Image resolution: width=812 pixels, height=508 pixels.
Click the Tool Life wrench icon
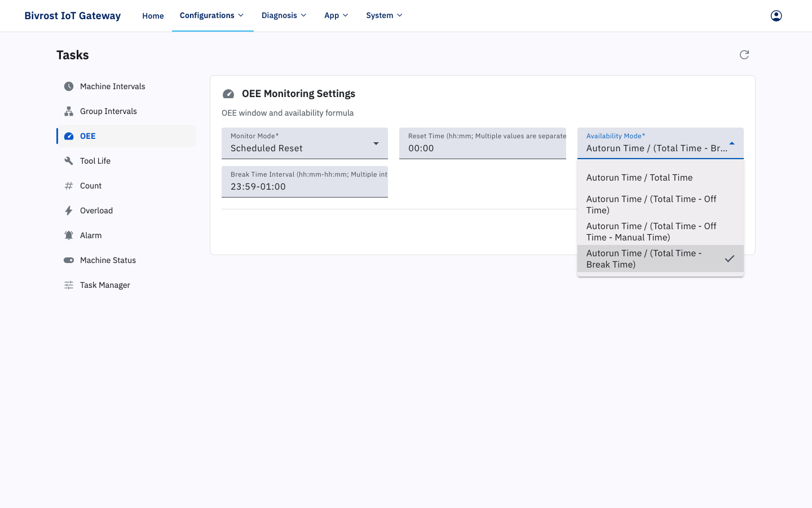point(69,161)
